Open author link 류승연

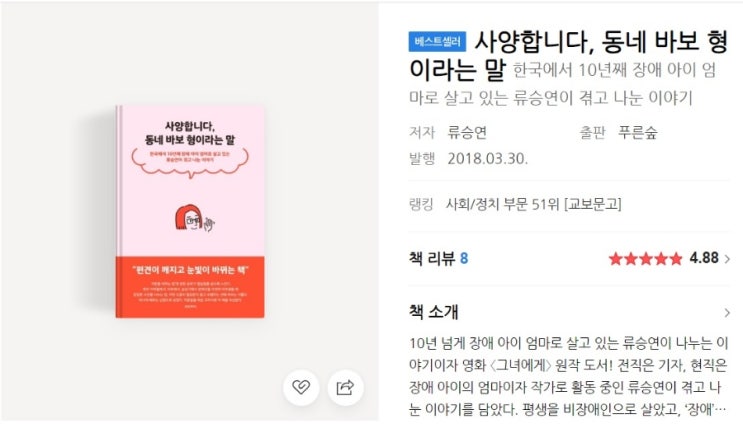point(467,132)
